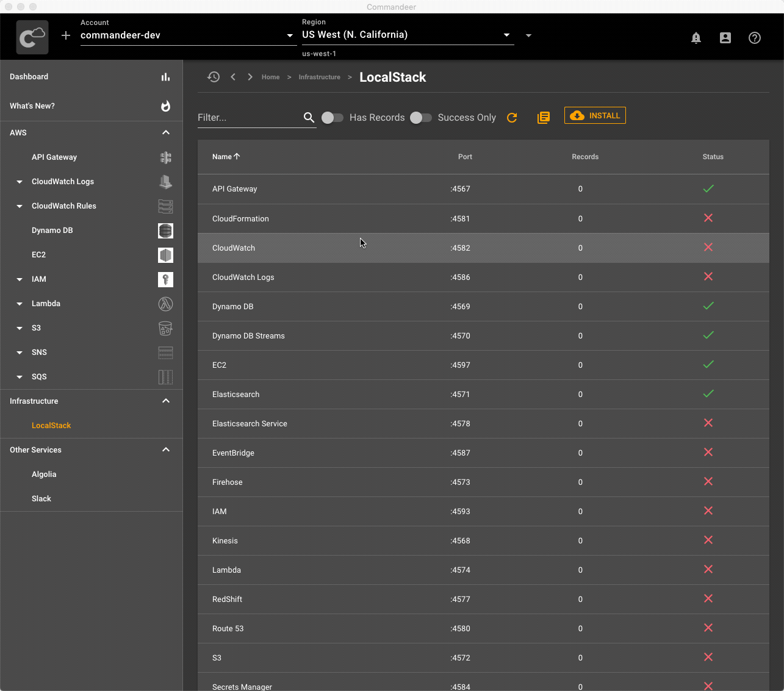Viewport: 784px width, 691px height.
Task: Go forward with right chevron arrow
Action: (x=250, y=77)
